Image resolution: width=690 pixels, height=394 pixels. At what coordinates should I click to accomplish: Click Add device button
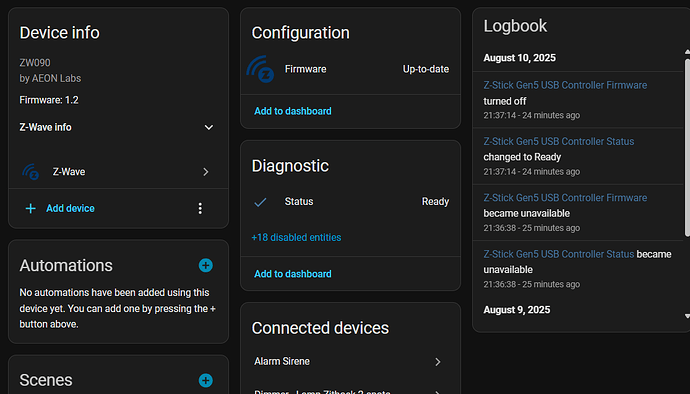click(70, 208)
